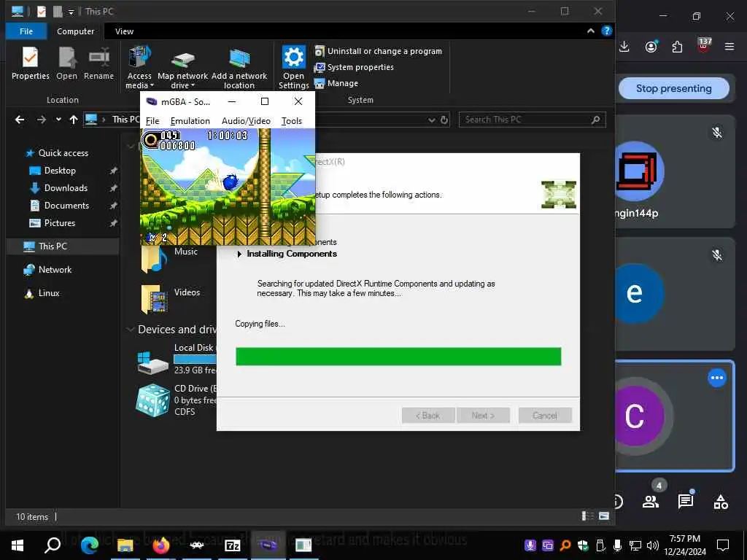Select the CD Drive item
Viewport: 747px width, 560px height.
click(x=177, y=400)
